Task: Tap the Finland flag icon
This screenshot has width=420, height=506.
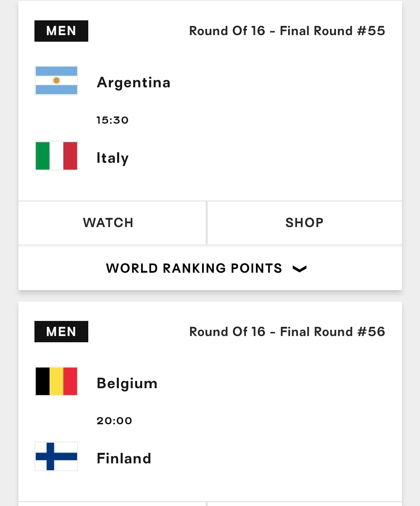Action: click(56, 456)
